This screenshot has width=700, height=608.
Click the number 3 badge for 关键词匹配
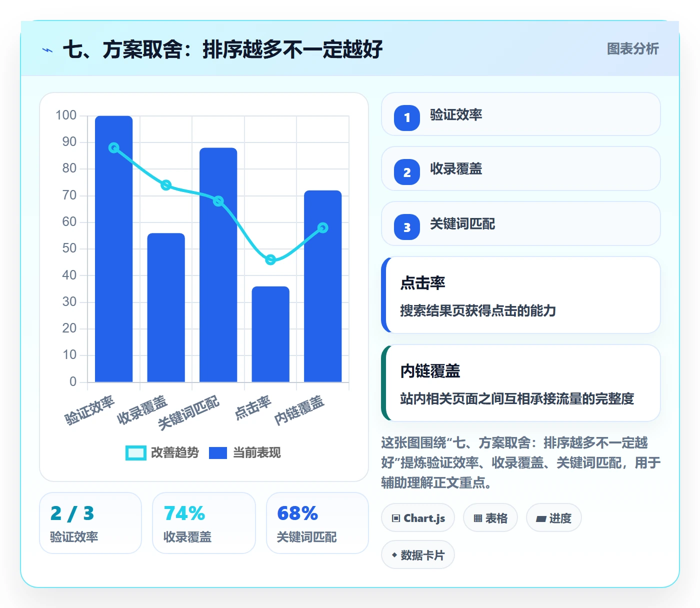[x=407, y=227]
